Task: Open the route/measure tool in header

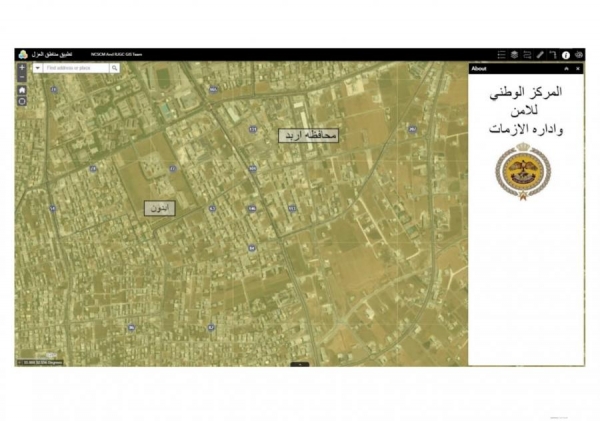Action: point(553,55)
